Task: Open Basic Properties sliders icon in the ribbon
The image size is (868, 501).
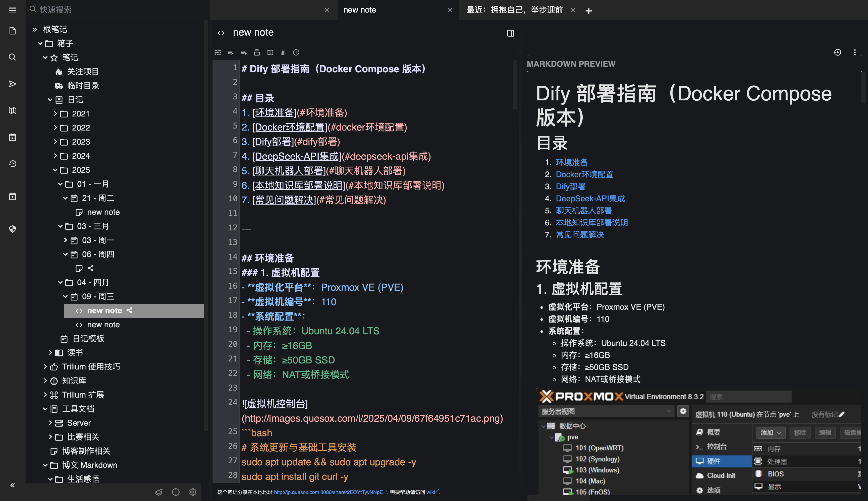Action: (218, 53)
